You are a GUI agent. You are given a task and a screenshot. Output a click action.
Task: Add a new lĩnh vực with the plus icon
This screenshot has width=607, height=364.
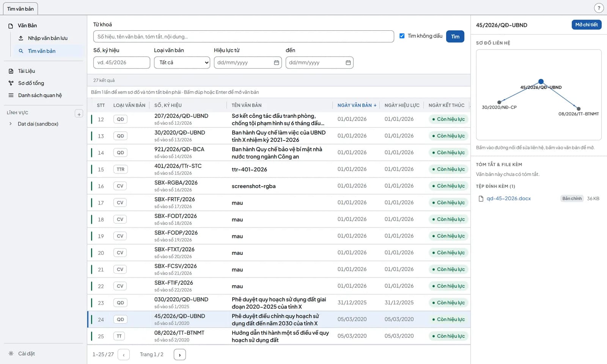79,114
